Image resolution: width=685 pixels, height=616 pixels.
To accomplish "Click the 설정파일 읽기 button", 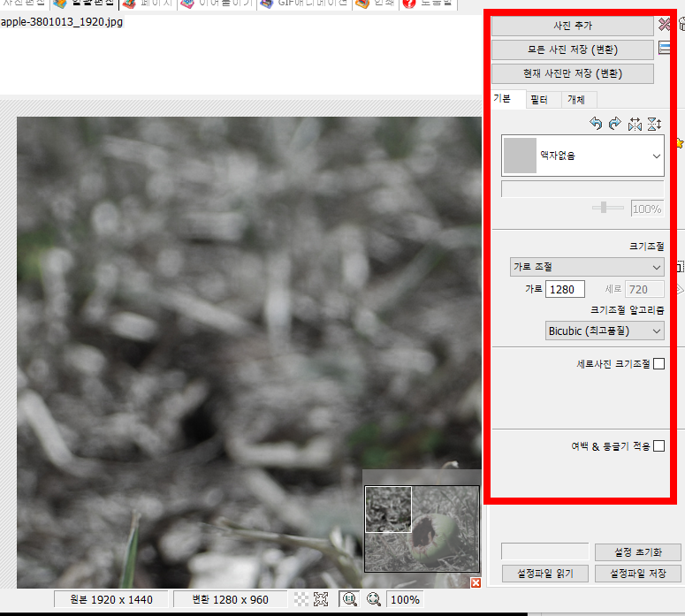I will coord(545,574).
